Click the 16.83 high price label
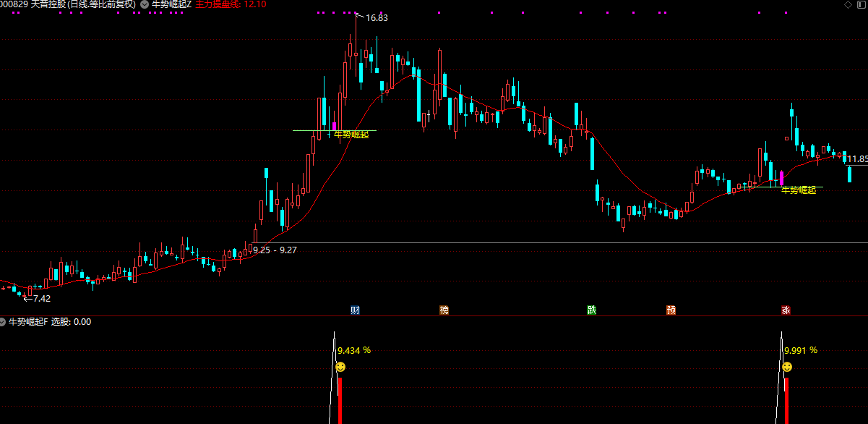The width and height of the screenshot is (868, 424). point(377,18)
